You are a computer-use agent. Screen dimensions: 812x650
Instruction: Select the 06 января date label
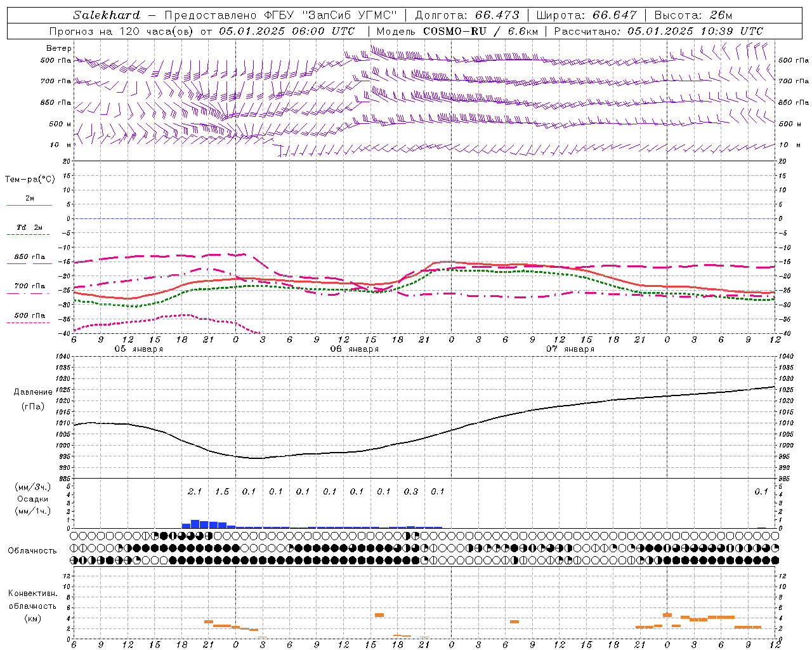[354, 349]
